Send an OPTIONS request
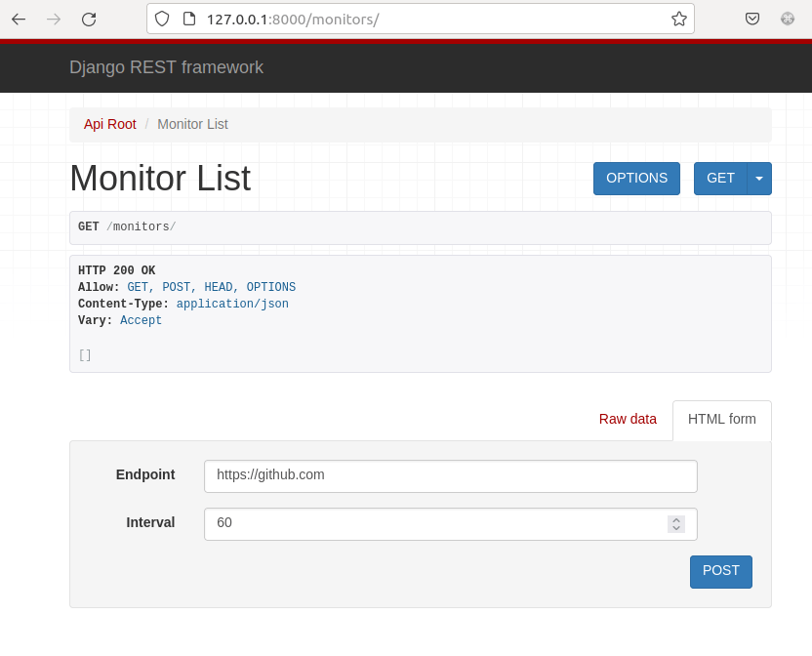This screenshot has width=812, height=656. (x=636, y=178)
